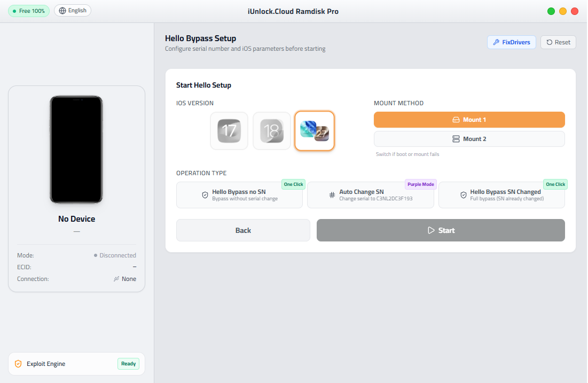This screenshot has height=383, width=588.
Task: Click the Ready status badge
Action: 129,364
